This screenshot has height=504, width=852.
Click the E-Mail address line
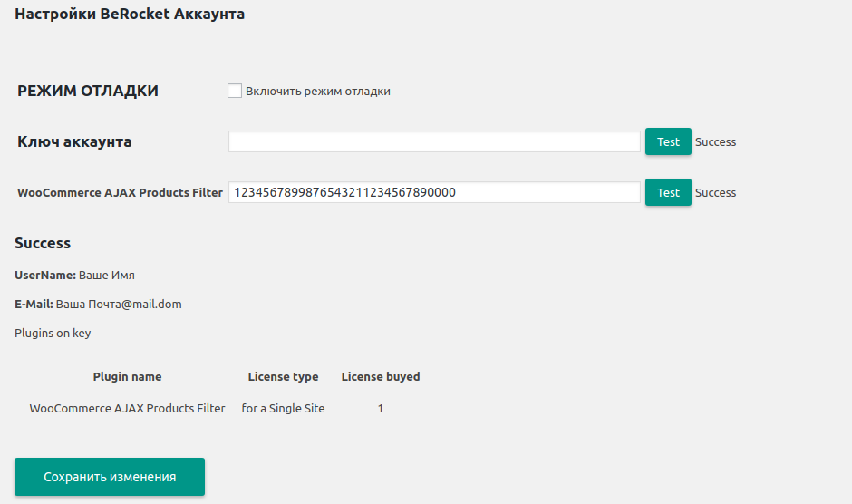pos(98,305)
